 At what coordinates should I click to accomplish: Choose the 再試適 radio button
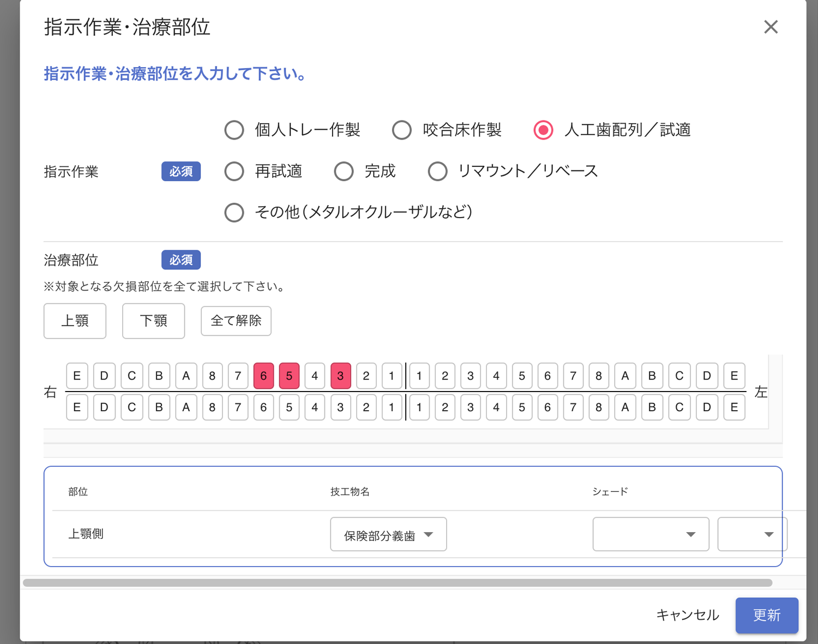click(234, 171)
